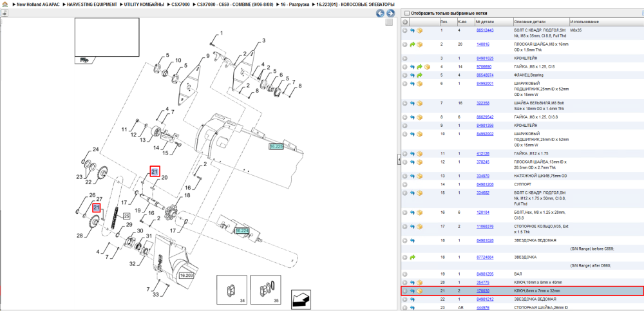Expand row of part 84981295 ВАЛ
The image size is (644, 311).
(405, 274)
